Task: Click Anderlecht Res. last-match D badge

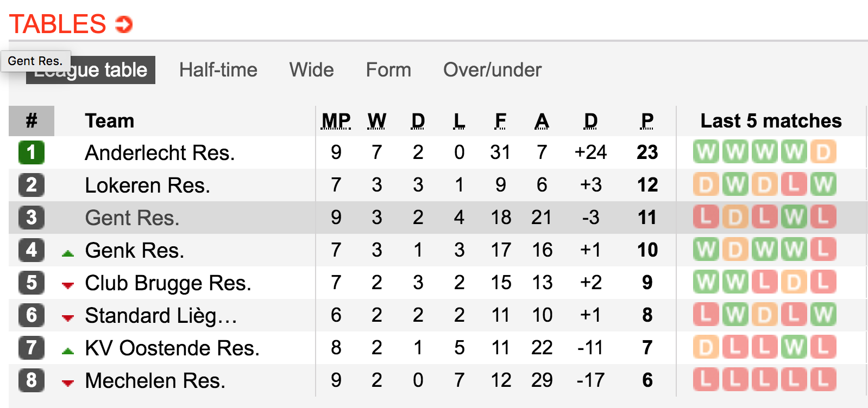Action: tap(823, 152)
